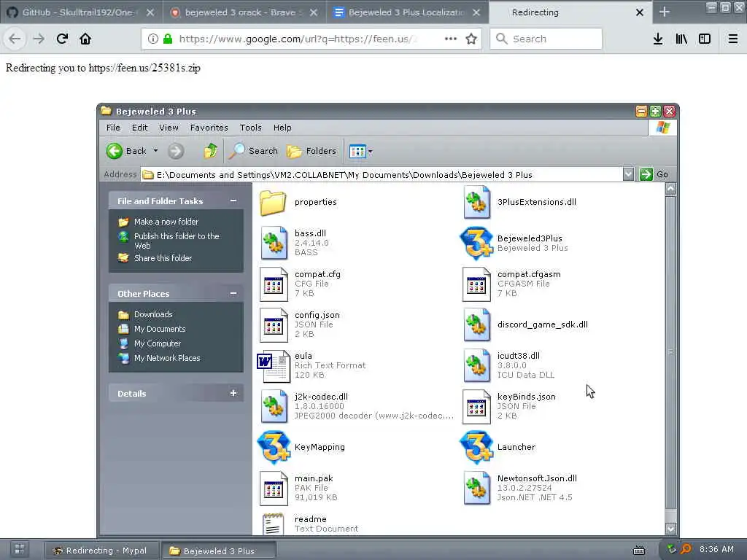Collapse the Other Places panel
Viewport: 747px width, 560px height.
233,293
